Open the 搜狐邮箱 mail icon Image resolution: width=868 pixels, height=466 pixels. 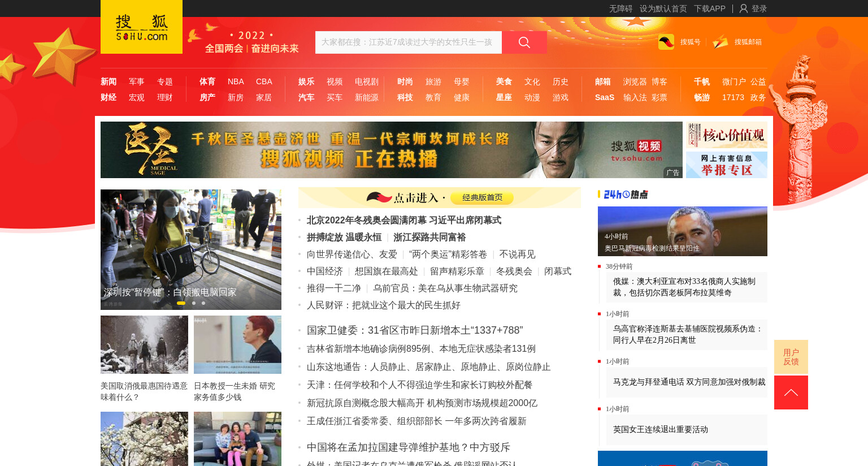(721, 42)
